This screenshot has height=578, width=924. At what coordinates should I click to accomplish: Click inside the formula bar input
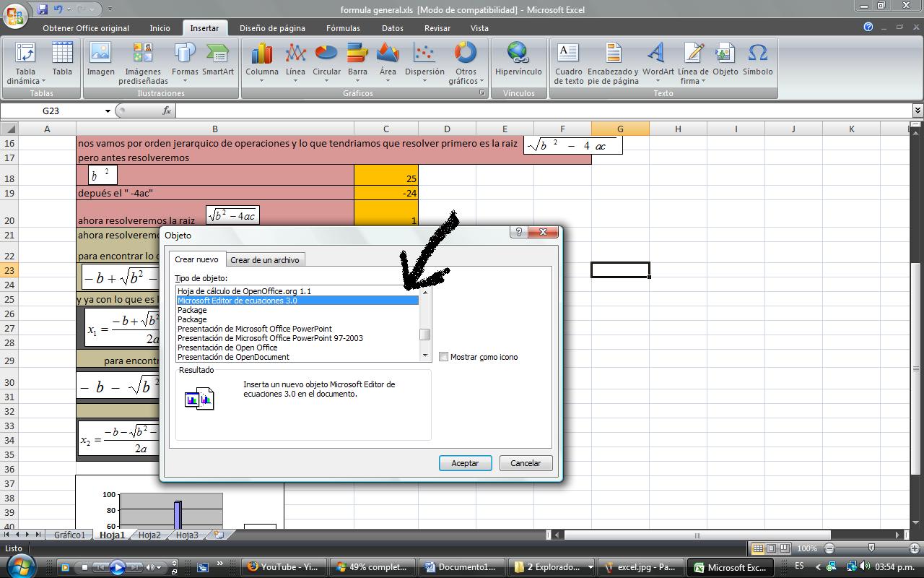543,111
